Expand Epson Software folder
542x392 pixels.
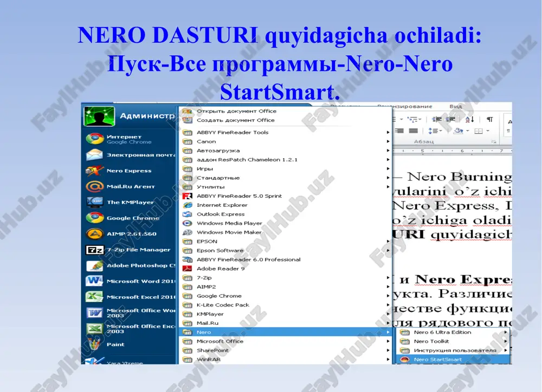[284, 250]
